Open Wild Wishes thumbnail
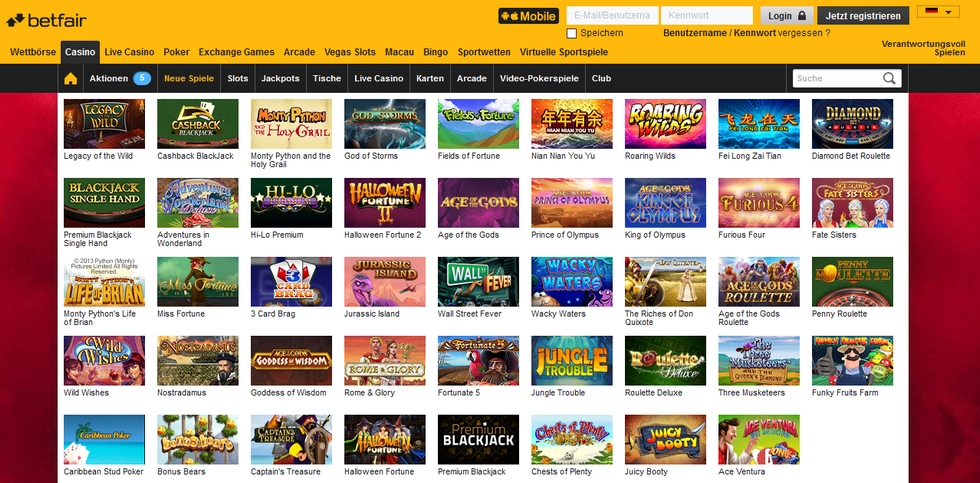This screenshot has width=980, height=483. click(104, 361)
